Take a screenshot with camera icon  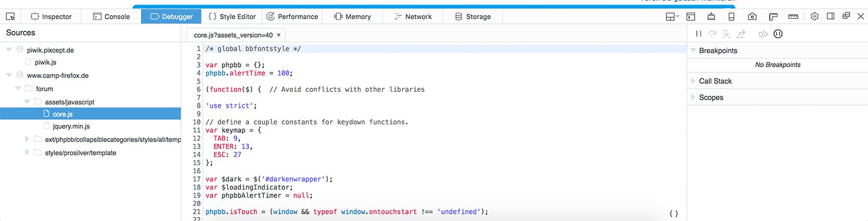pyautogui.click(x=752, y=16)
